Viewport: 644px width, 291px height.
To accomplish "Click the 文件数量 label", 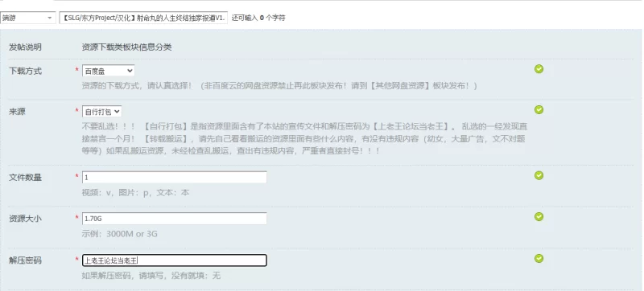I will tap(25, 178).
